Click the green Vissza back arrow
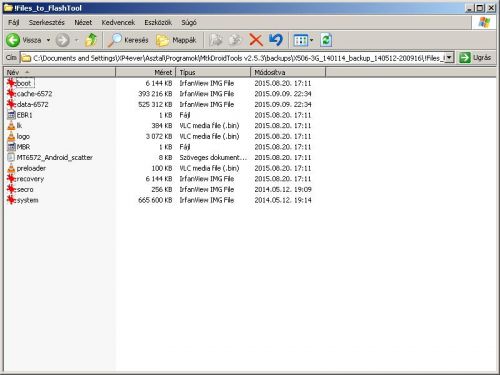 [13, 40]
